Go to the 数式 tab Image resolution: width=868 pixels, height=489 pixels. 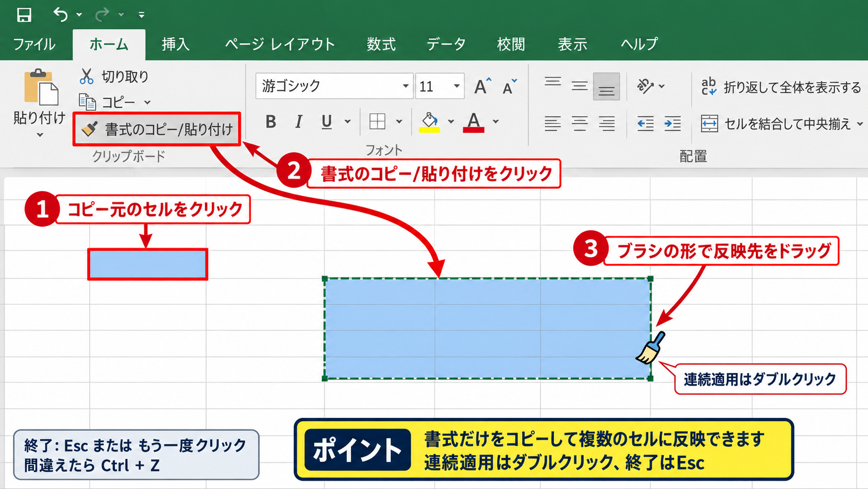click(x=381, y=44)
